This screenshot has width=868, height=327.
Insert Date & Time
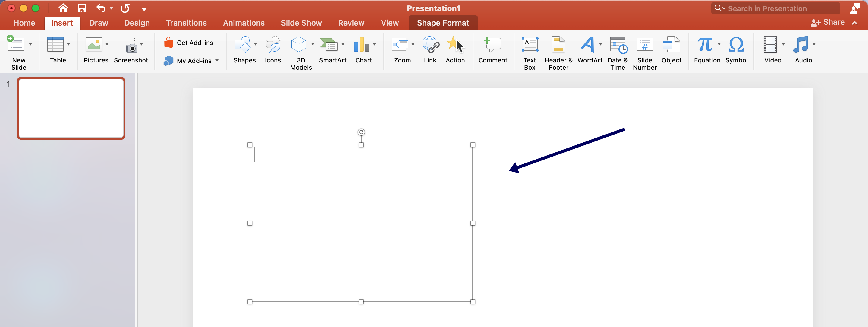[x=618, y=53]
